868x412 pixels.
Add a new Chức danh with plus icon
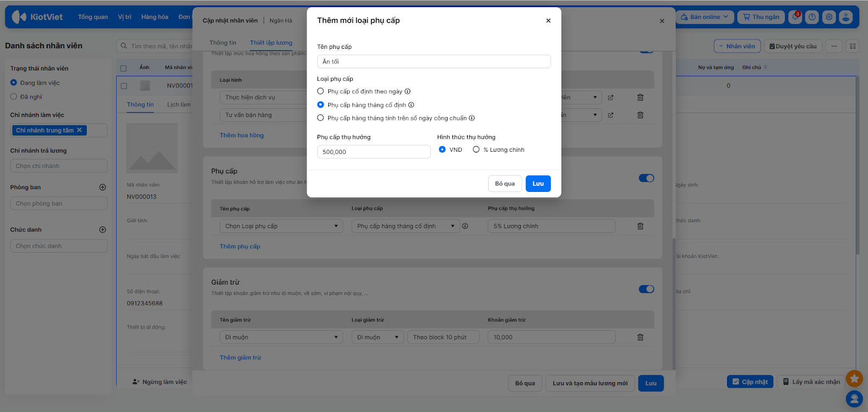pos(103,230)
